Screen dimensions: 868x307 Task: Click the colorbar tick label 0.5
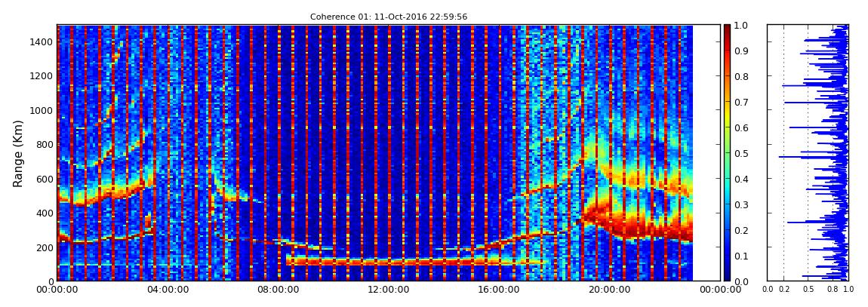point(740,153)
